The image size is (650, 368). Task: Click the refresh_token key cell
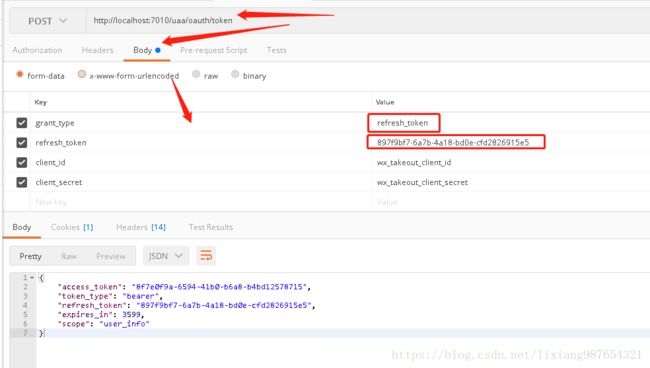[201, 143]
